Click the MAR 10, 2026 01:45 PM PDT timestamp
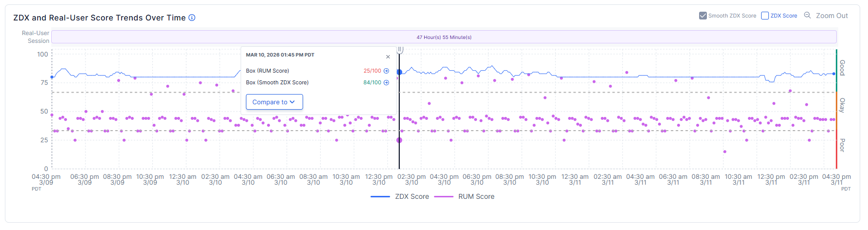The image size is (868, 230). pos(280,55)
